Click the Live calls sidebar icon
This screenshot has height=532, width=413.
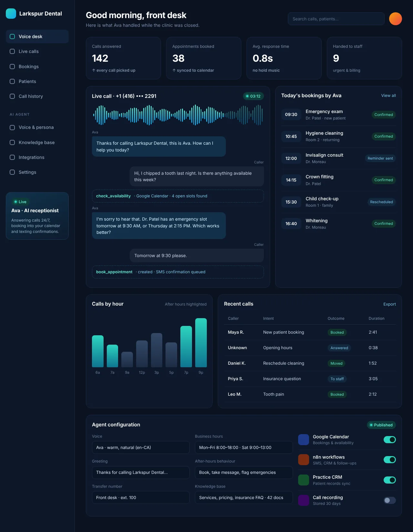(12, 51)
